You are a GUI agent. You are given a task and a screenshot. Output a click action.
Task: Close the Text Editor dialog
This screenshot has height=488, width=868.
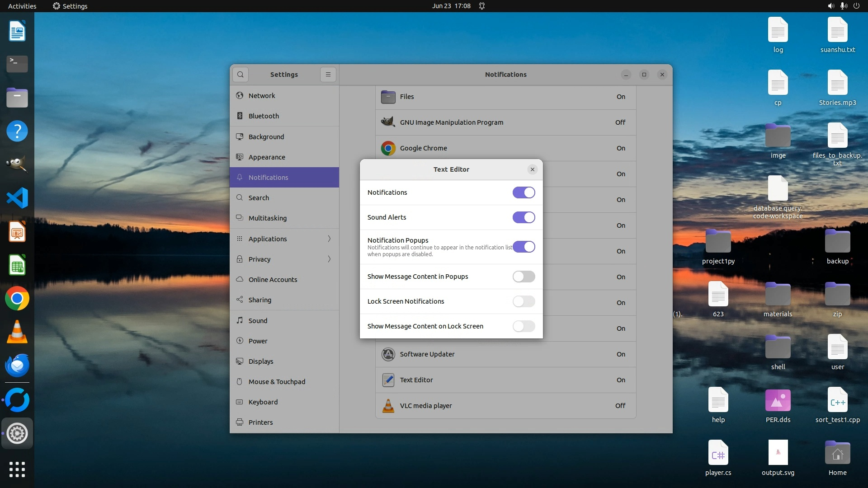tap(532, 169)
